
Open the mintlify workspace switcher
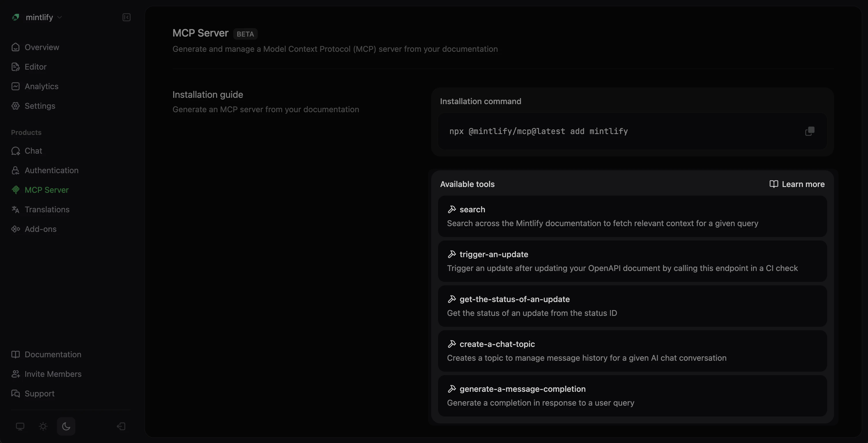click(x=37, y=17)
